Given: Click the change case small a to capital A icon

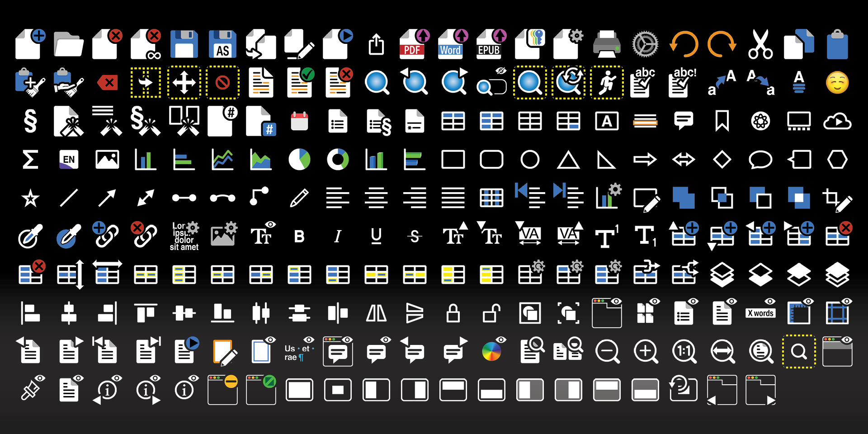Looking at the screenshot, I should [x=722, y=83].
